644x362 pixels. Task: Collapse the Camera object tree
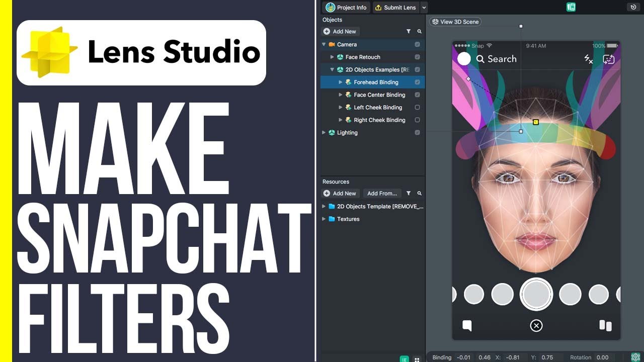coord(324,44)
